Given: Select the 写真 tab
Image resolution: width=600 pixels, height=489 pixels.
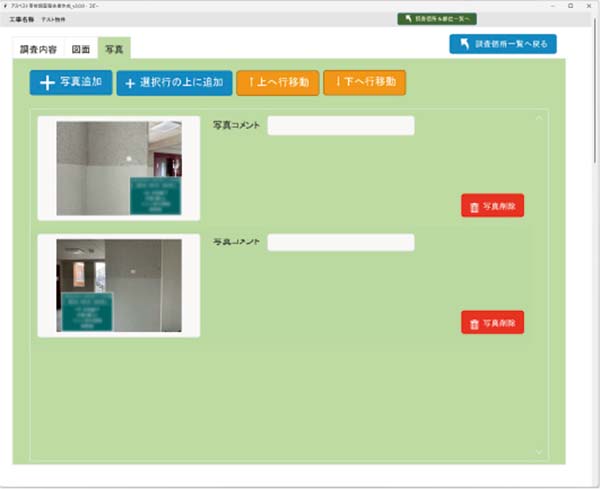Looking at the screenshot, I should pos(114,49).
